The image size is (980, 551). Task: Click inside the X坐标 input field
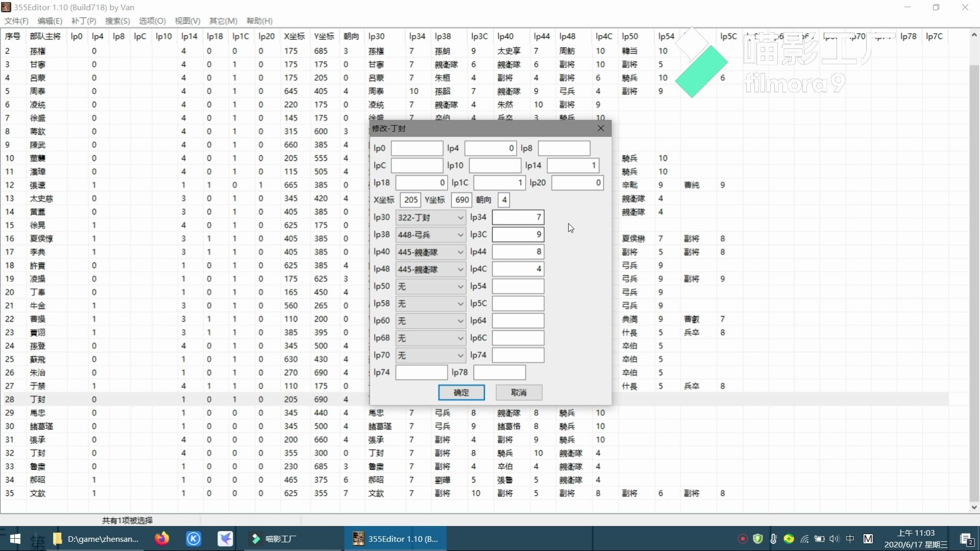tap(410, 199)
